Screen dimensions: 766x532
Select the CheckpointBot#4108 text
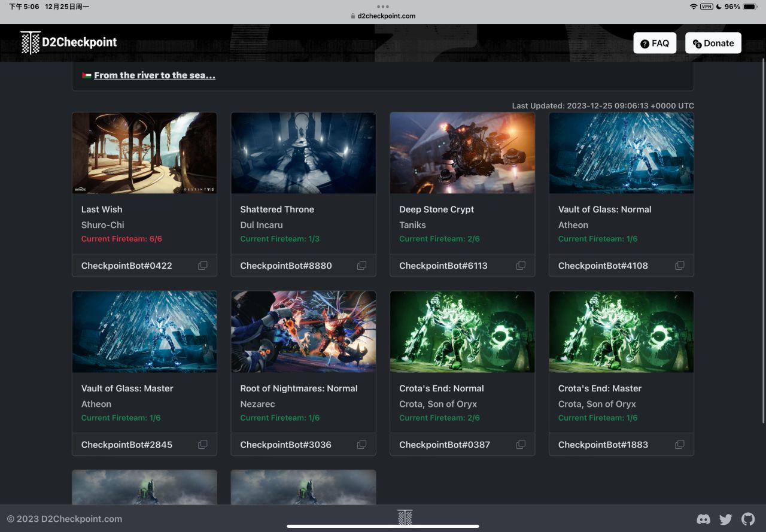coord(603,266)
